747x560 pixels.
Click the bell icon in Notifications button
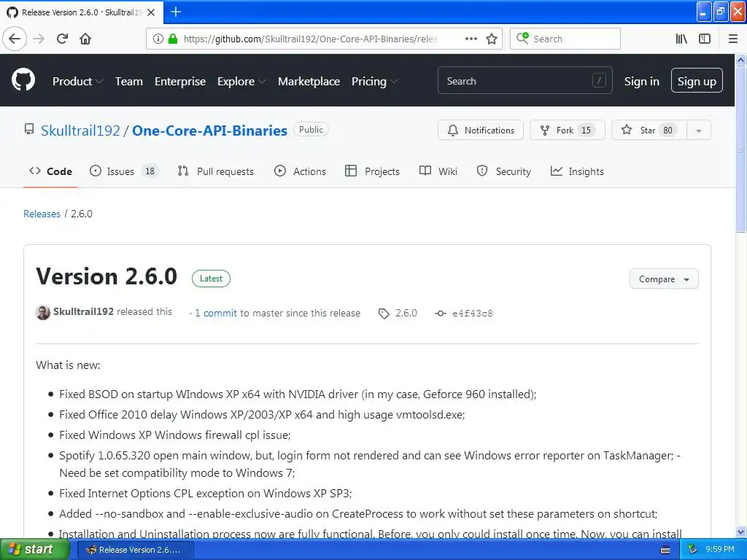point(453,130)
